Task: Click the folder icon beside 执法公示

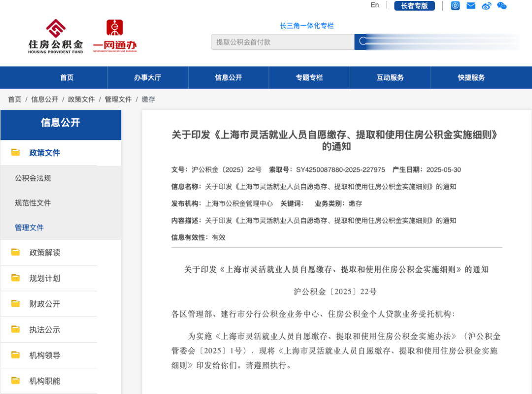Action: (15, 329)
